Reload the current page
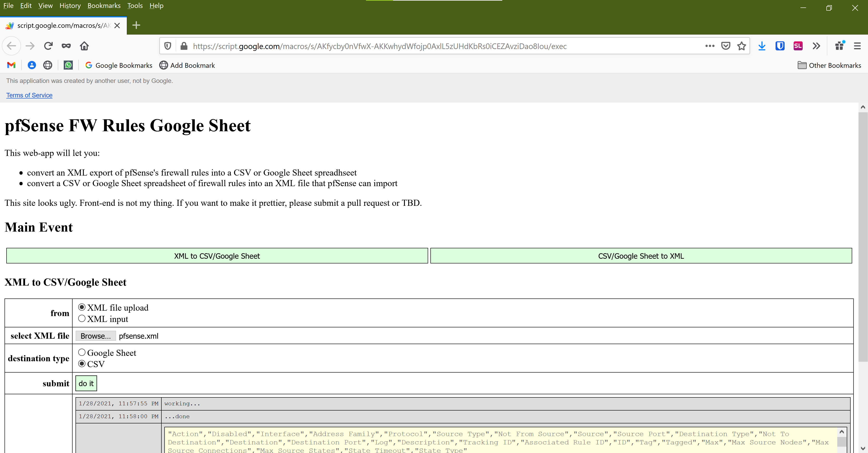868x453 pixels. coord(48,46)
